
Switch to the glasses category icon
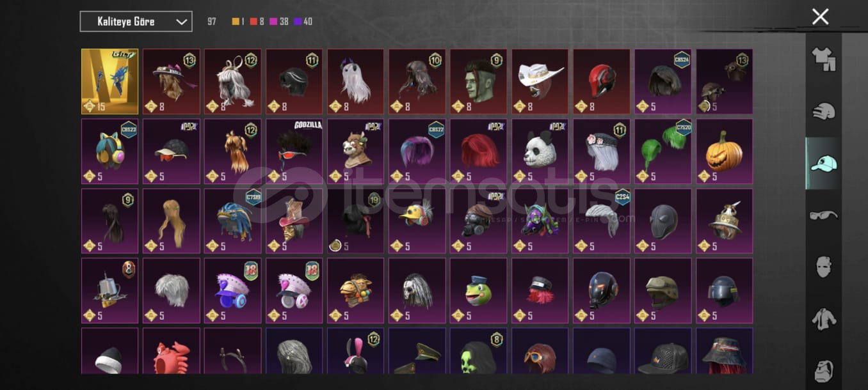click(824, 215)
